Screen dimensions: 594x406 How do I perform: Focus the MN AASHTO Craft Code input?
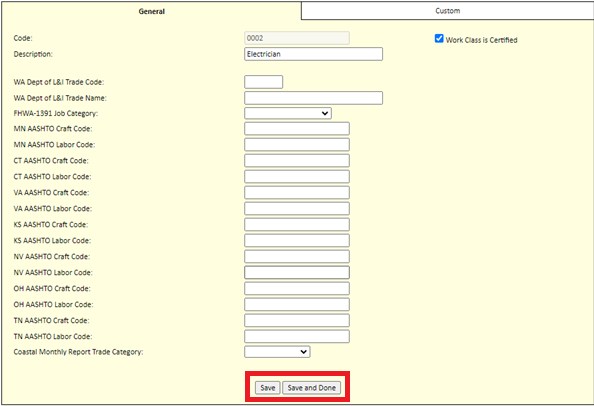[297, 129]
